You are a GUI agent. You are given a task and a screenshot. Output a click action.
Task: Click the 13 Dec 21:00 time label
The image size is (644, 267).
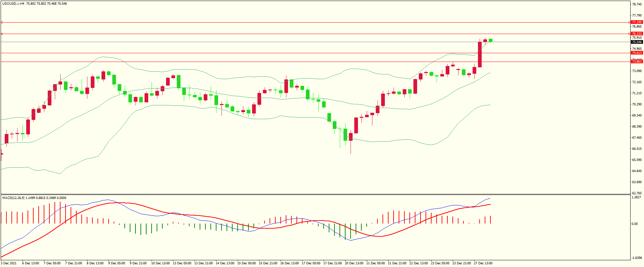(203, 263)
